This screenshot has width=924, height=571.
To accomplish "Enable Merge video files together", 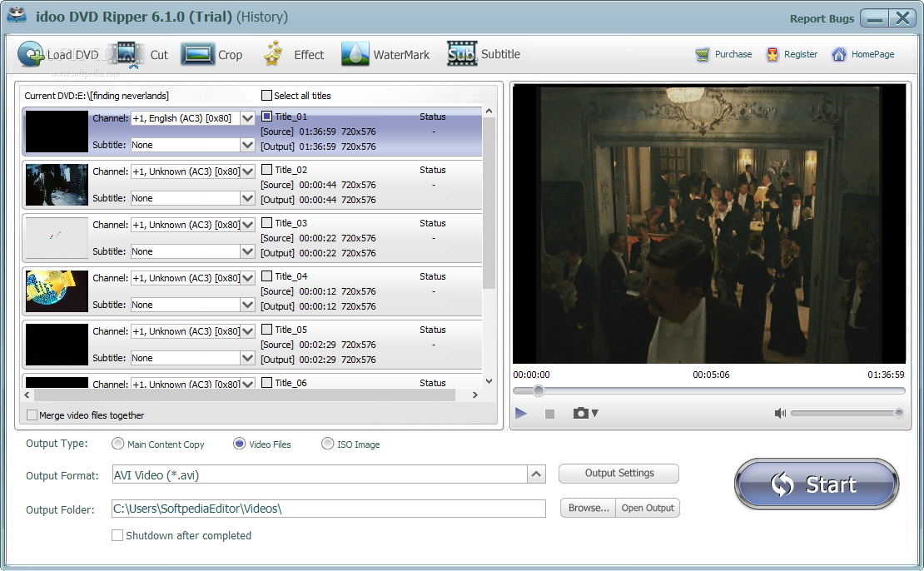I will point(32,415).
